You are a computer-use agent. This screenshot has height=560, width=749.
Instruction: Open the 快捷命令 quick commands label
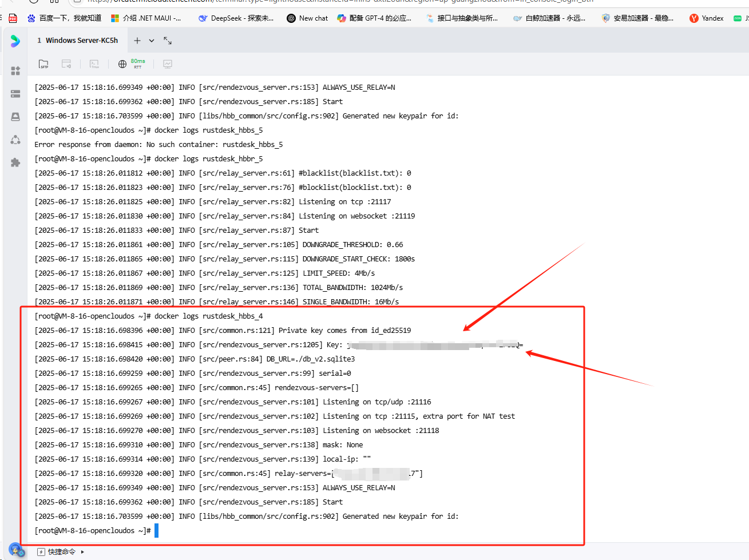62,552
